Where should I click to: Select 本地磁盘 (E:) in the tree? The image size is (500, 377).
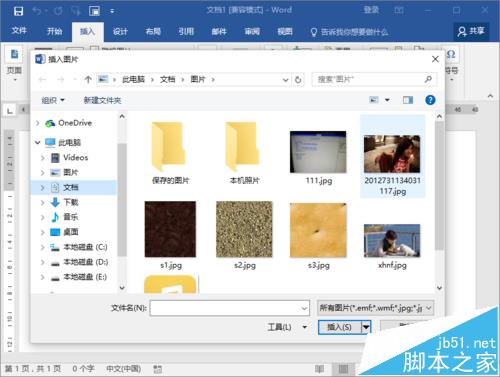coord(85,277)
